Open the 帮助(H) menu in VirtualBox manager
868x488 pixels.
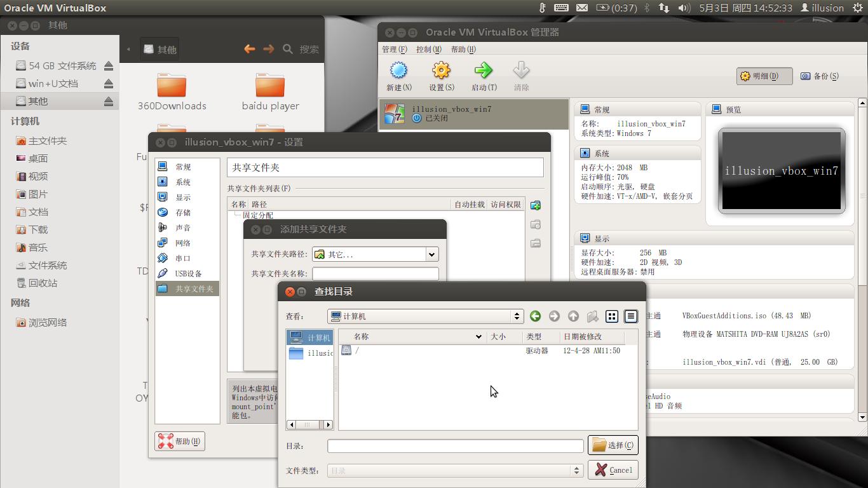click(463, 49)
